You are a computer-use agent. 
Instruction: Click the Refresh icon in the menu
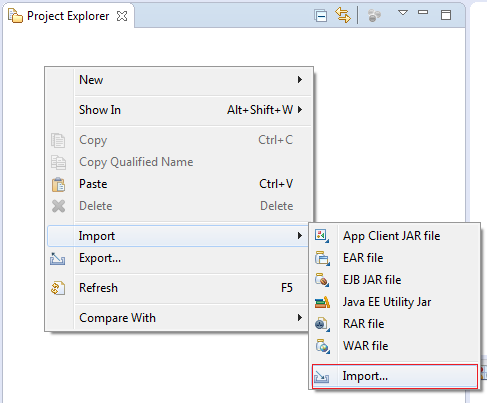[x=58, y=288]
